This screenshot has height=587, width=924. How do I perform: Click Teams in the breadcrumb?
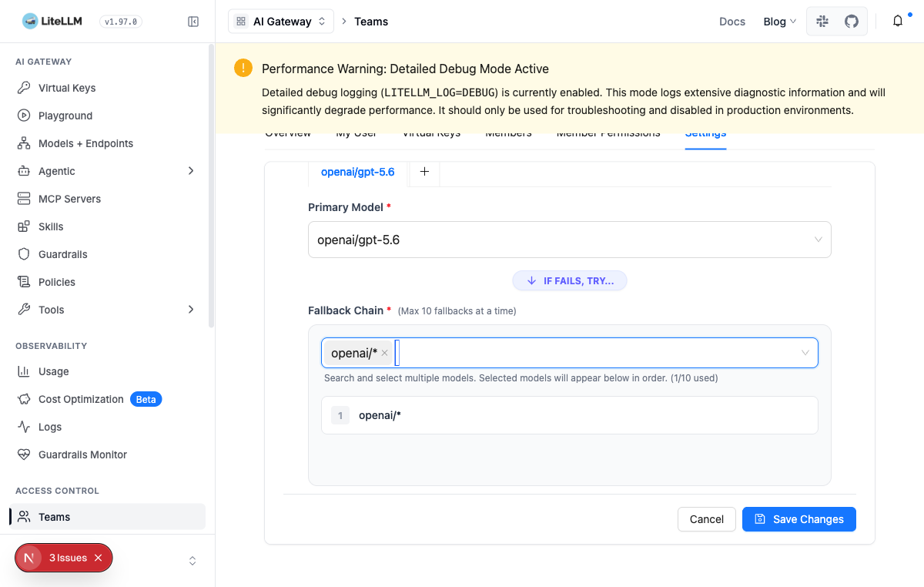371,22
